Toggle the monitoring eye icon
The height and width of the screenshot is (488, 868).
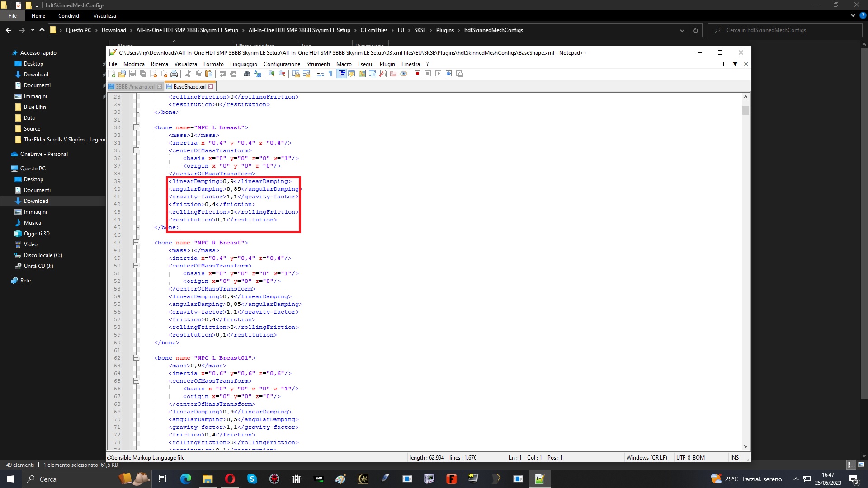(404, 74)
